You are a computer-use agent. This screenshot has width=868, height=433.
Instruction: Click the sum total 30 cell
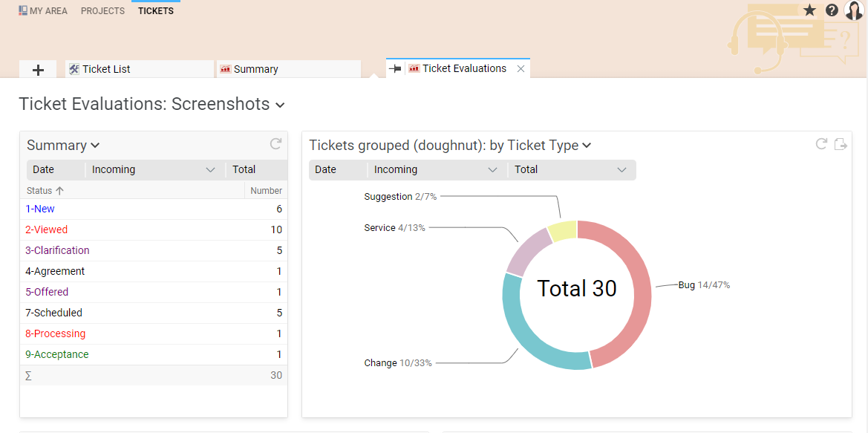[x=276, y=375]
